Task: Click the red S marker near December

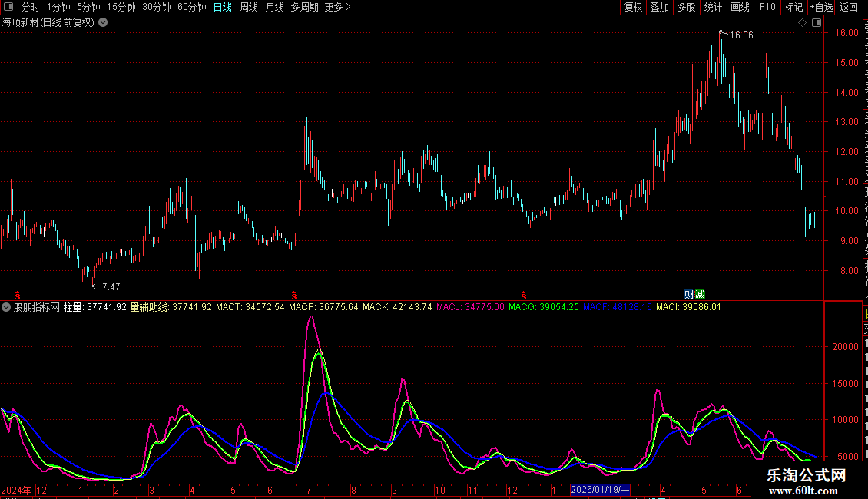Action: pos(524,296)
